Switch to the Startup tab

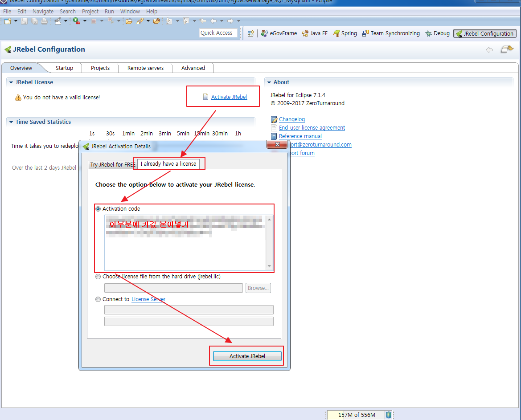64,68
